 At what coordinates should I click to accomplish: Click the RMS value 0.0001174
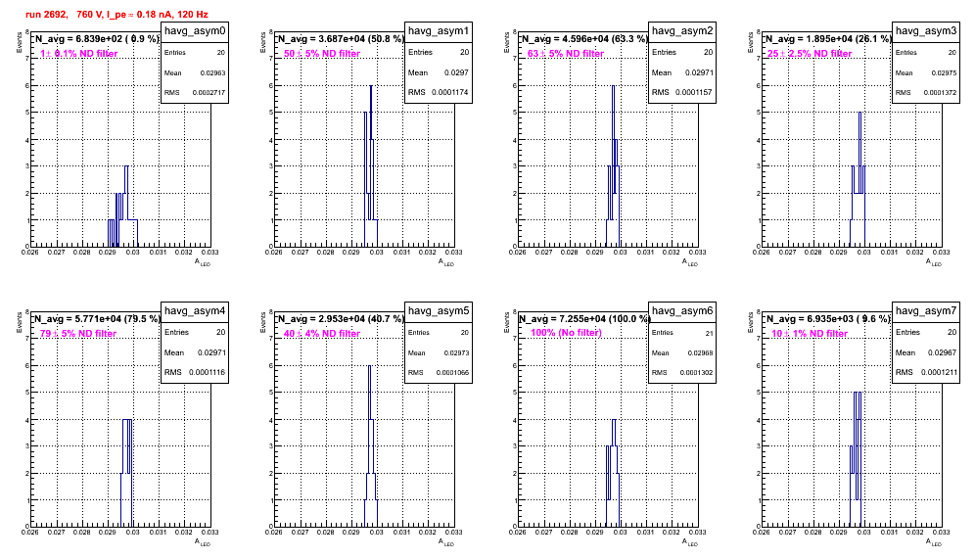[x=451, y=93]
